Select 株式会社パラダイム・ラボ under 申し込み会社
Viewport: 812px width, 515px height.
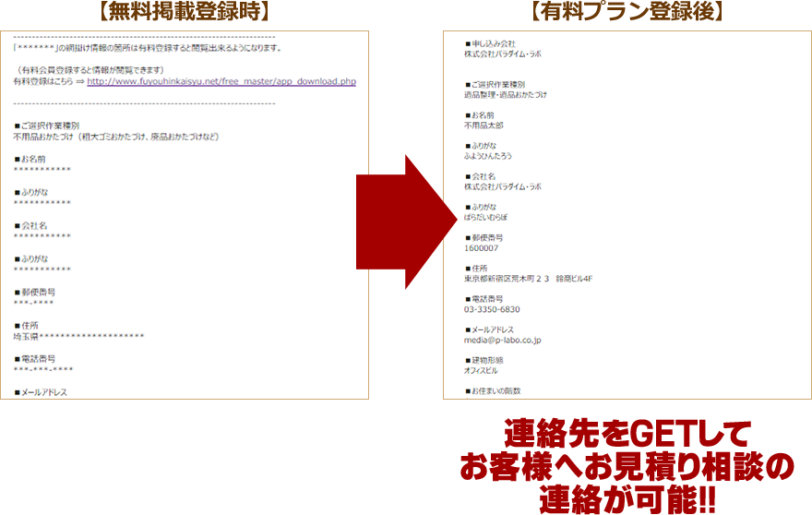click(502, 54)
